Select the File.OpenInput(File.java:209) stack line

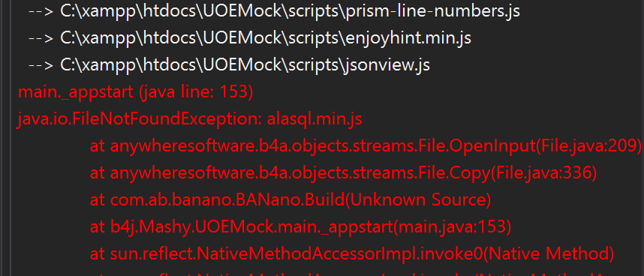pos(366,146)
